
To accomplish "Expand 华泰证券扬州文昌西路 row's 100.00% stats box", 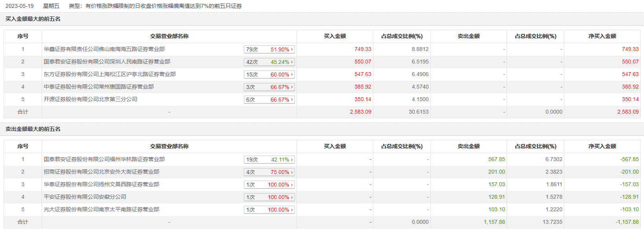I will click(x=269, y=185).
